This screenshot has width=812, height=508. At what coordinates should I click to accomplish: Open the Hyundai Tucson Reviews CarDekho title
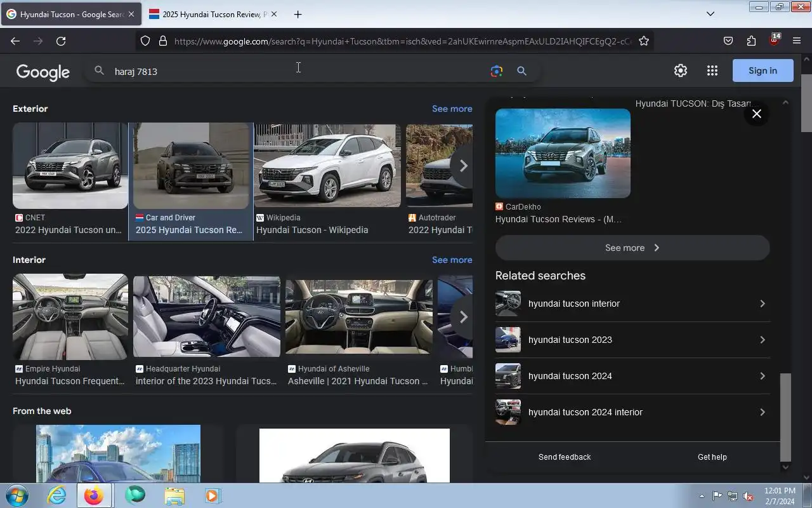pyautogui.click(x=558, y=219)
